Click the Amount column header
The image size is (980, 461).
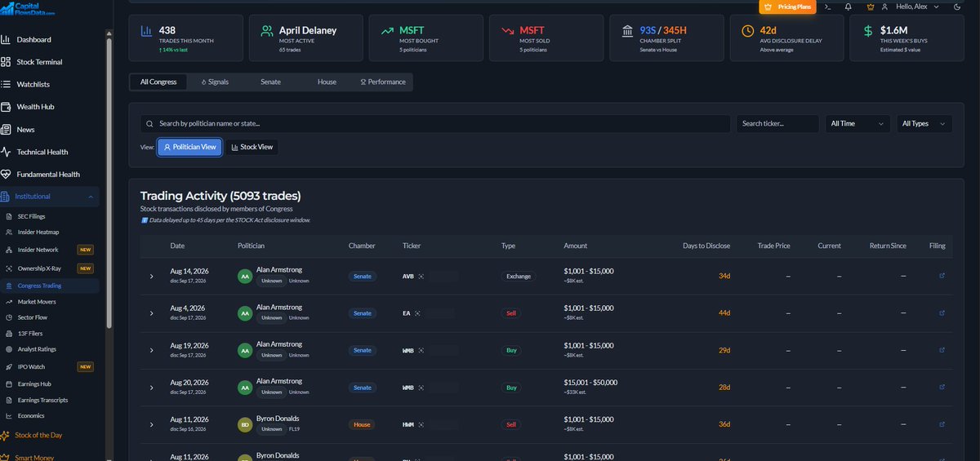click(575, 246)
